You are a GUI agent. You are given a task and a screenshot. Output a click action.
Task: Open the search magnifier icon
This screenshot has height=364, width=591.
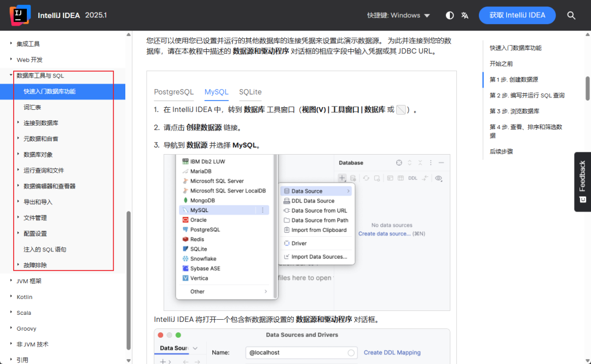tap(571, 15)
